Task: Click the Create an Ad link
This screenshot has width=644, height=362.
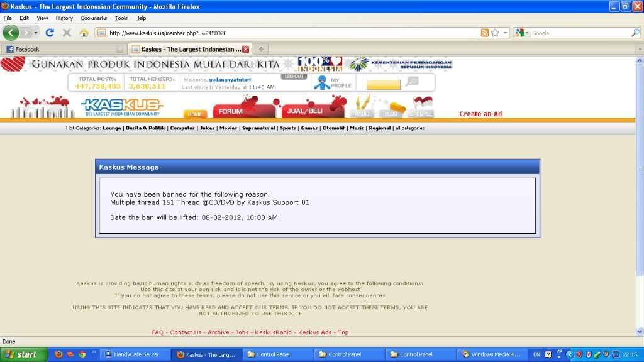Action: [480, 114]
